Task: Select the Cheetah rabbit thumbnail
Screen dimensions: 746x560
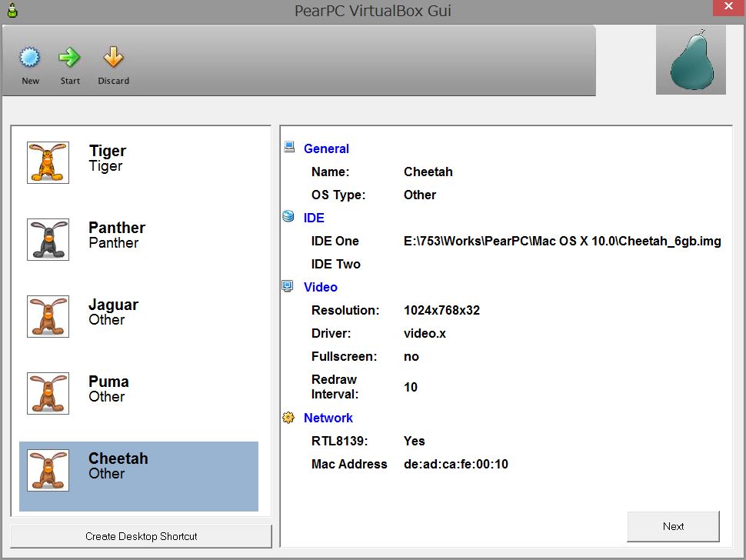Action: (x=48, y=470)
